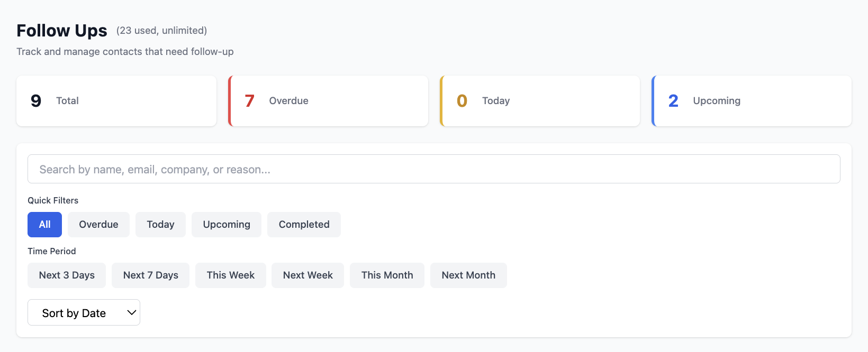Filter follow-ups to Next 7 Days
This screenshot has width=868, height=352.
click(150, 275)
